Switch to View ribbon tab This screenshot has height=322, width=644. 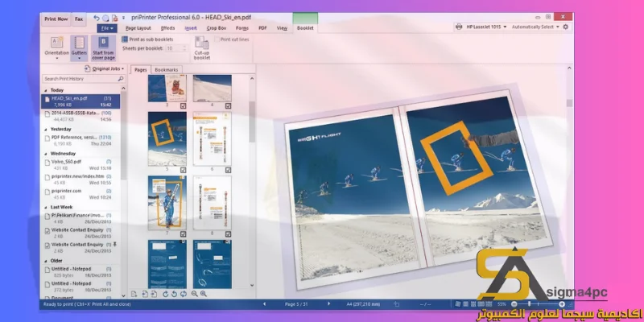coord(282,28)
